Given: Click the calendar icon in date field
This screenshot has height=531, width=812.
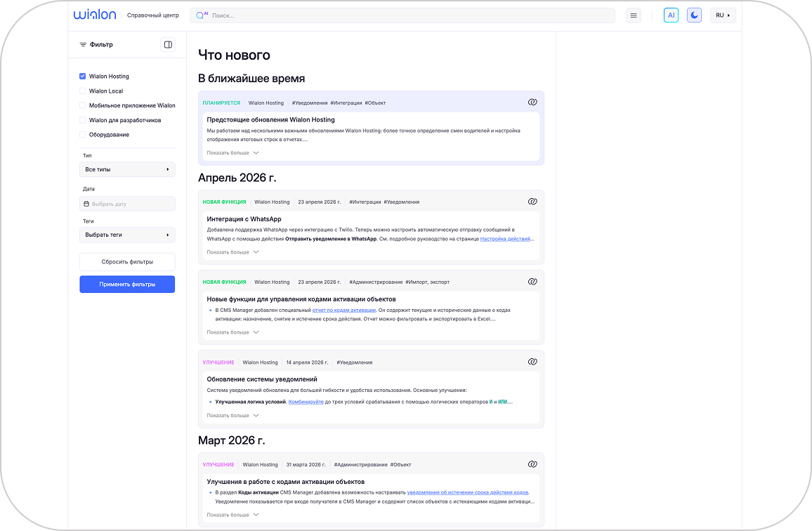Looking at the screenshot, I should [86, 204].
